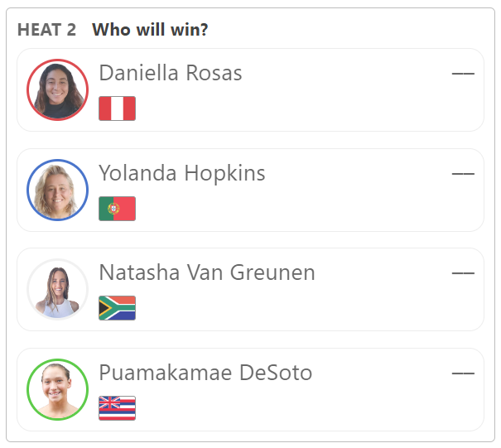The image size is (501, 448).
Task: Click the South Africa flag icon
Action: [118, 308]
